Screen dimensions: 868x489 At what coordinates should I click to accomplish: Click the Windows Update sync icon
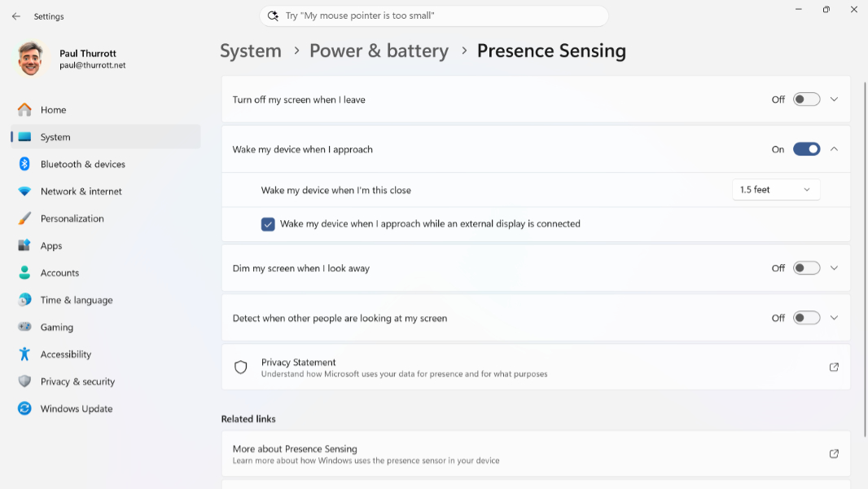[x=24, y=408]
